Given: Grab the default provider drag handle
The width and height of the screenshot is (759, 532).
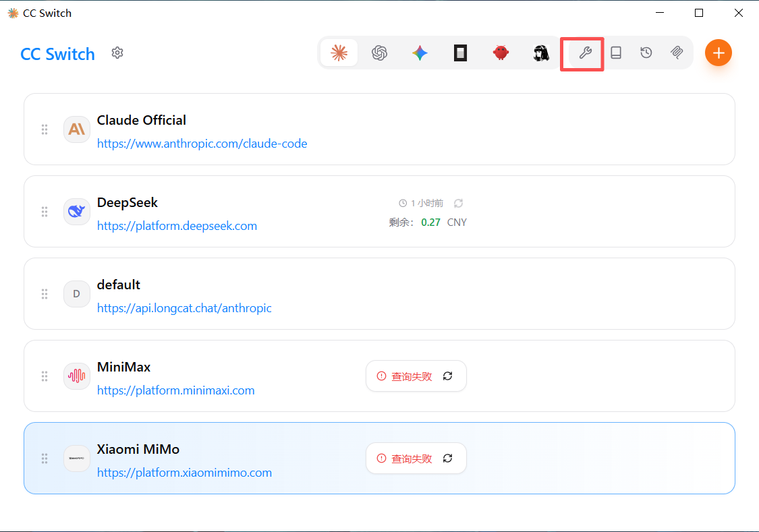Looking at the screenshot, I should click(x=45, y=293).
